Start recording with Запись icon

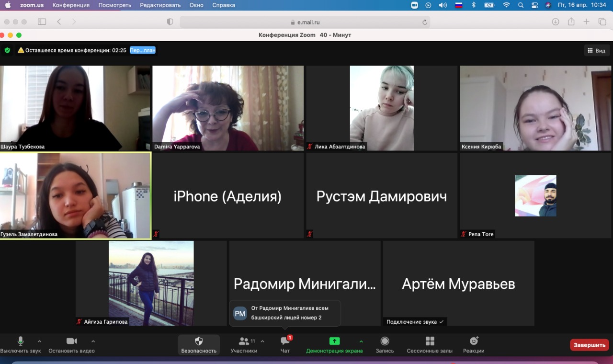[x=385, y=341]
